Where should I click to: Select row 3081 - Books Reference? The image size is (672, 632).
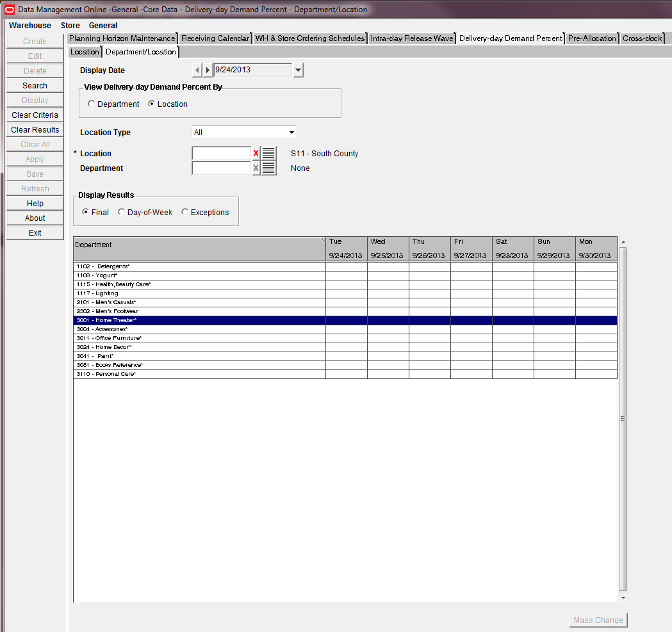[x=345, y=366]
